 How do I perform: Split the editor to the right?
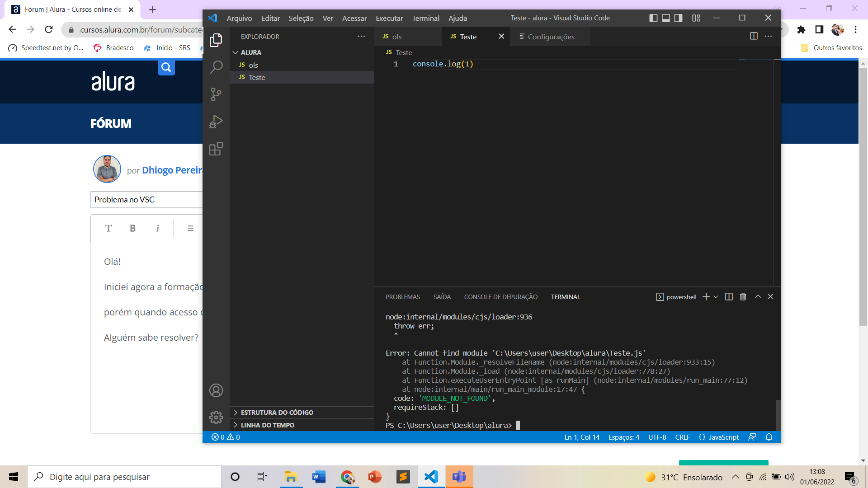point(754,36)
